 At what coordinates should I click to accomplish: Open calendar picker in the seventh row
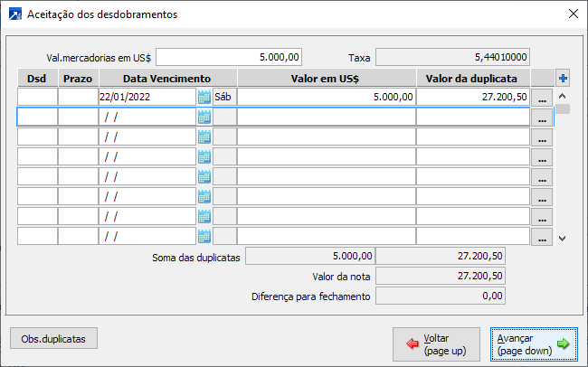pos(204,216)
